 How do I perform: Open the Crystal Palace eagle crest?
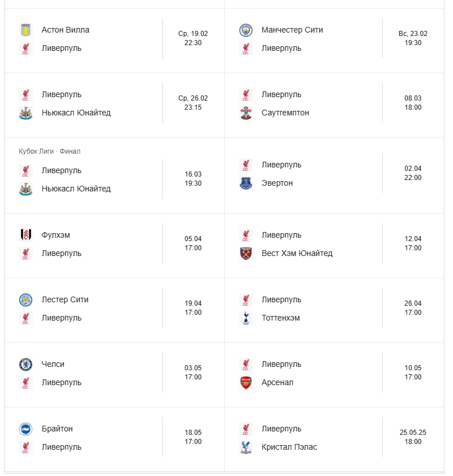point(246,447)
